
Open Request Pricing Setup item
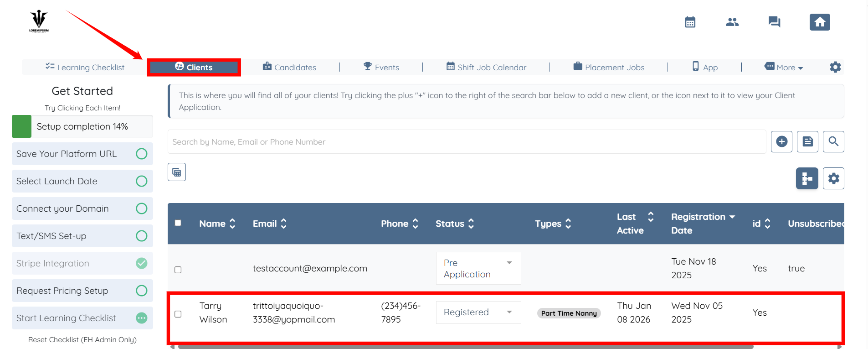(x=82, y=291)
